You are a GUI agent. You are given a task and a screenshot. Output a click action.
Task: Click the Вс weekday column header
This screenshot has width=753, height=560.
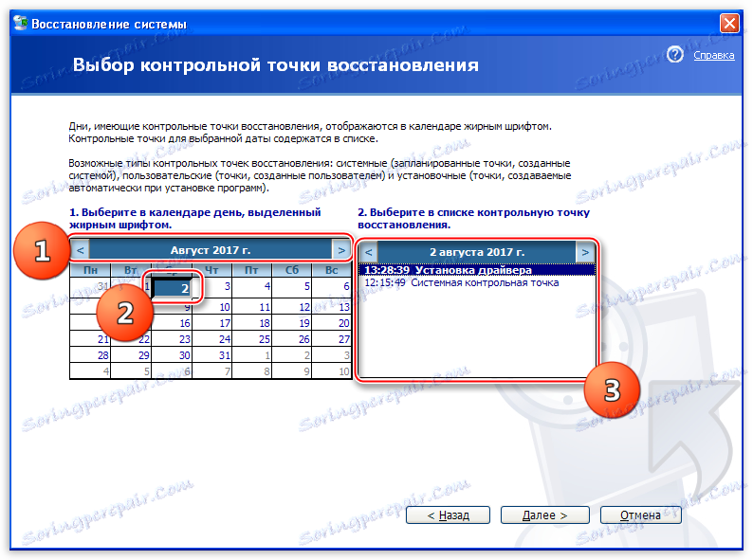click(x=331, y=270)
